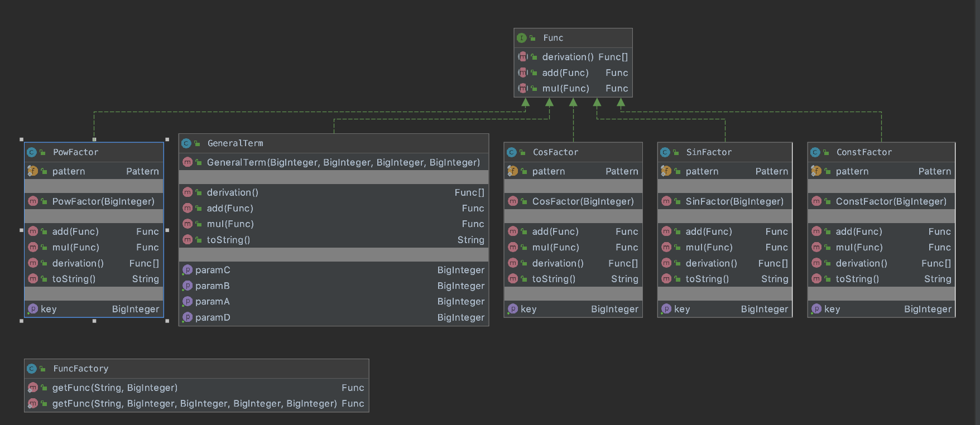Click the Func interface icon
Viewport: 980px width, 425px height.
(521, 38)
